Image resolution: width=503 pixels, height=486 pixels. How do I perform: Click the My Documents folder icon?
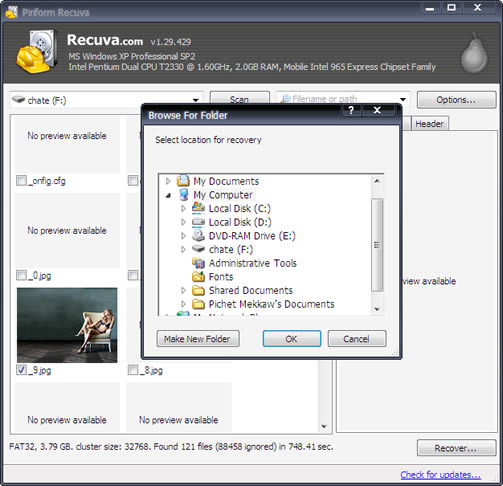click(x=183, y=181)
